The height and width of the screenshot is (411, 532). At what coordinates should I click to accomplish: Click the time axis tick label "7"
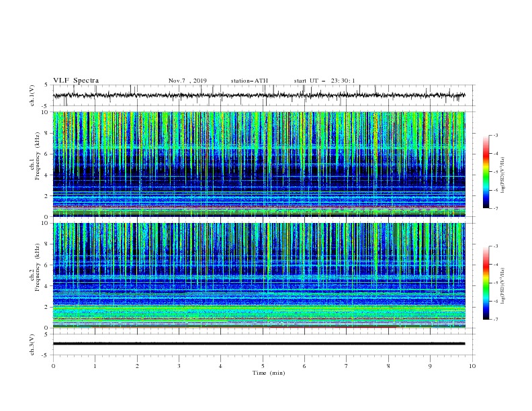tap(347, 366)
